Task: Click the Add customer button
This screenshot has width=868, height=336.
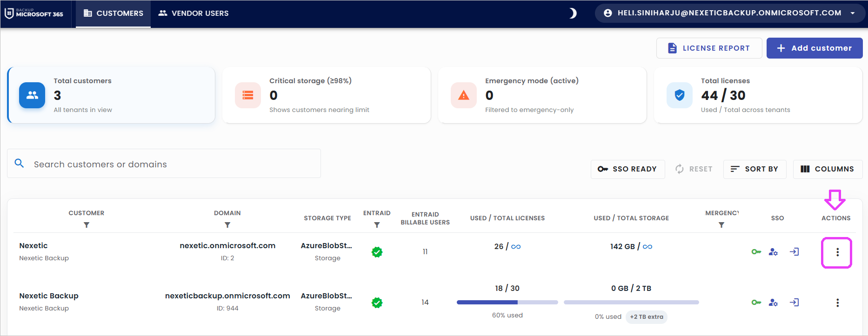Action: pyautogui.click(x=815, y=48)
